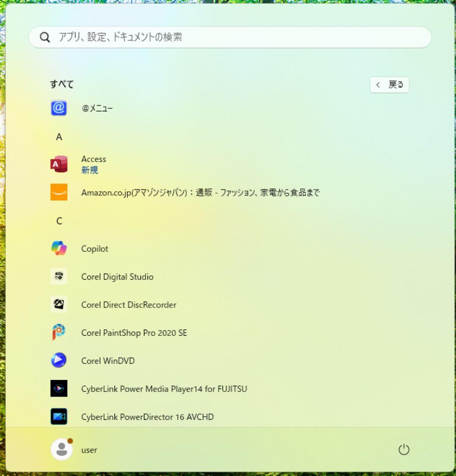
Task: Click the 戻る back button
Action: pos(389,85)
